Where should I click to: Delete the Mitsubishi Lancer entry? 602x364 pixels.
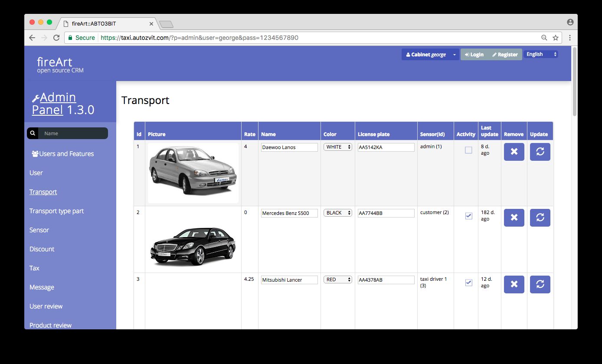tap(514, 284)
